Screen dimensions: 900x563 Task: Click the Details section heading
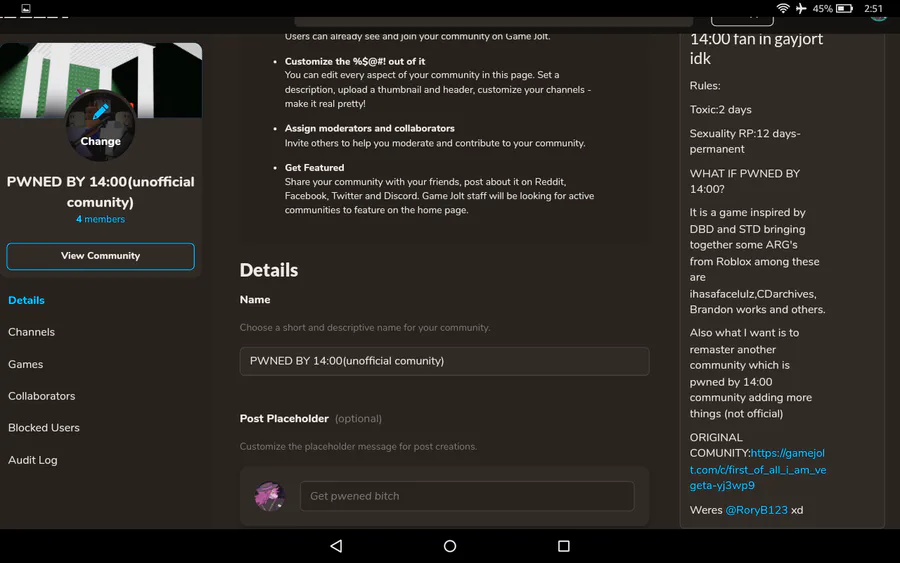269,270
